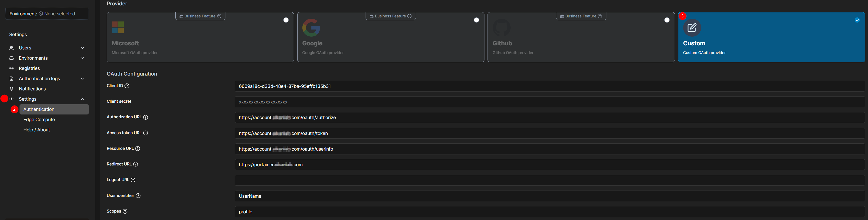Select the Google OAuth provider radio button
Viewport: 868px width, 220px height.
tap(476, 20)
